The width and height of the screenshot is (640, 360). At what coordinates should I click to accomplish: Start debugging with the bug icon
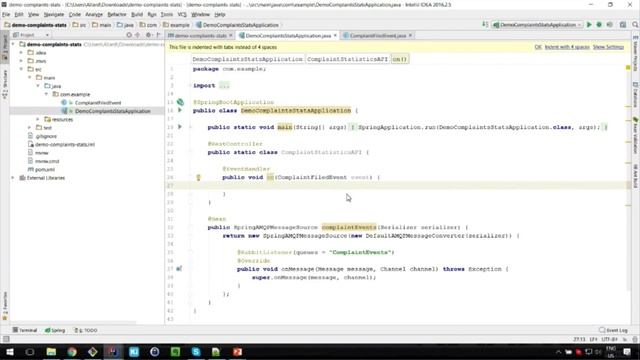pyautogui.click(x=599, y=25)
